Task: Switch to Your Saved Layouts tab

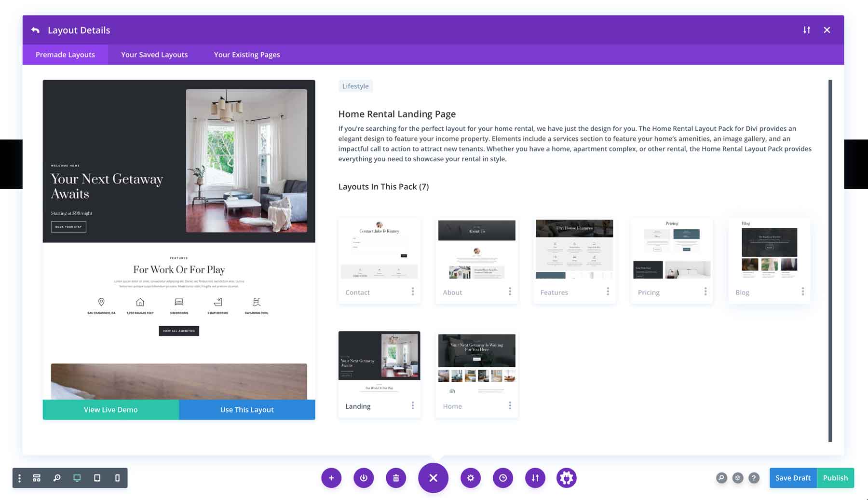Action: pos(154,55)
